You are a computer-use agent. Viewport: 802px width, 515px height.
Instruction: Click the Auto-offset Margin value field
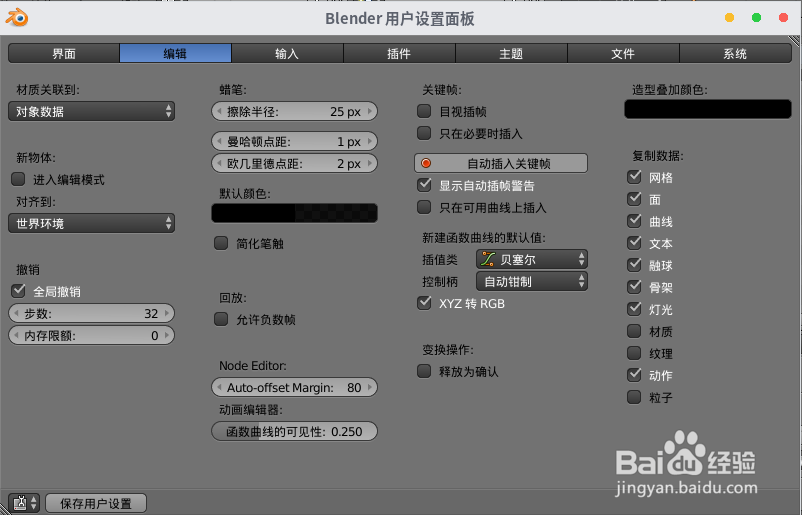(x=295, y=387)
